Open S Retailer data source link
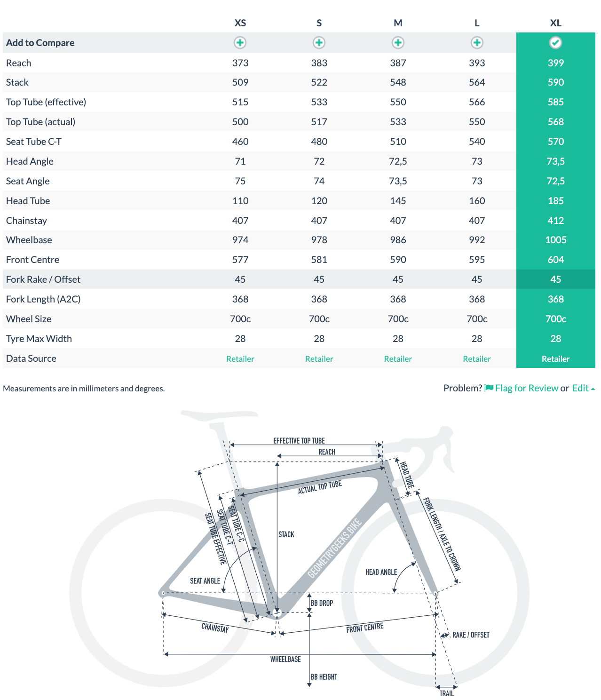This screenshot has height=700, width=601. point(319,359)
